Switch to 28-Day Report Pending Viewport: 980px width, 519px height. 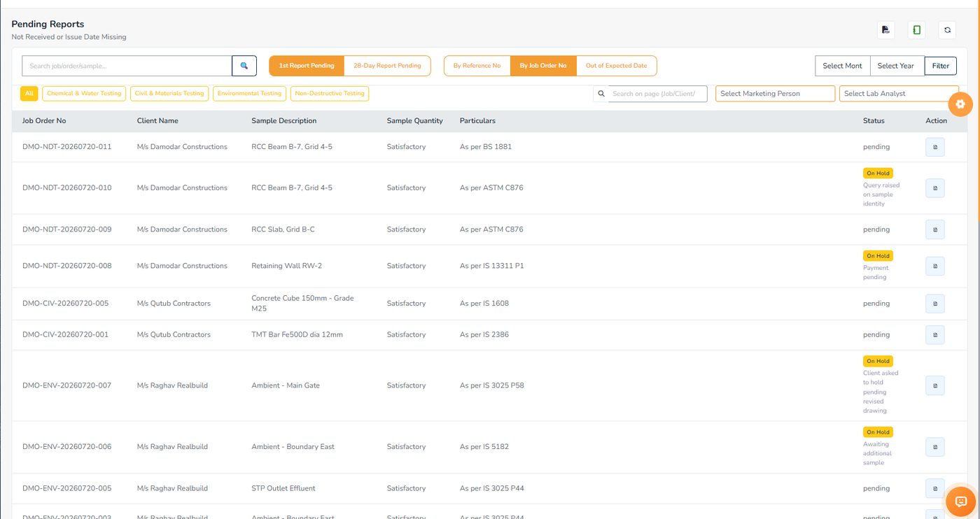pyautogui.click(x=387, y=66)
